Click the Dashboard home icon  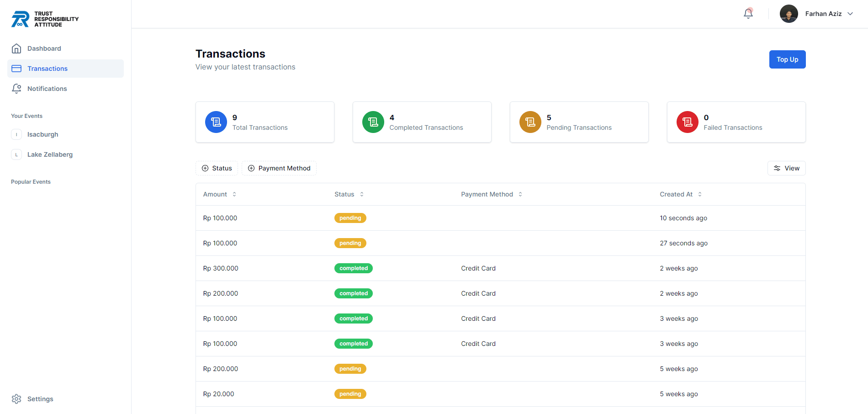[x=16, y=48]
